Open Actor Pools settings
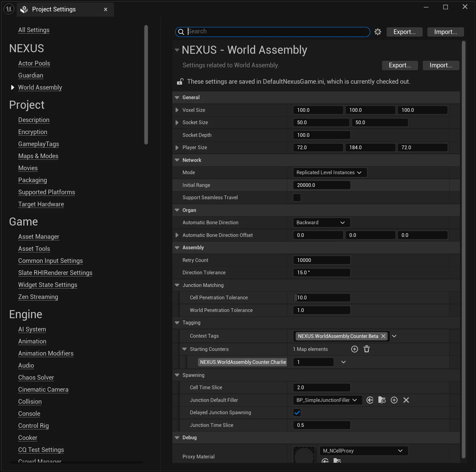476x472 pixels. pos(34,63)
